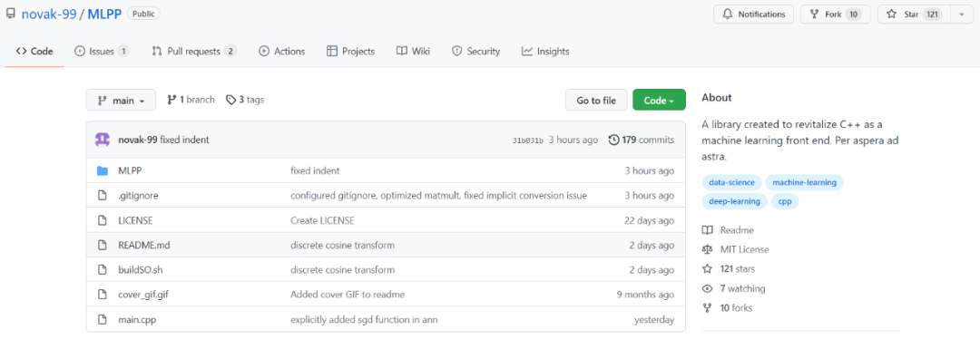Click the eye icon beside 7 watching

[708, 288]
